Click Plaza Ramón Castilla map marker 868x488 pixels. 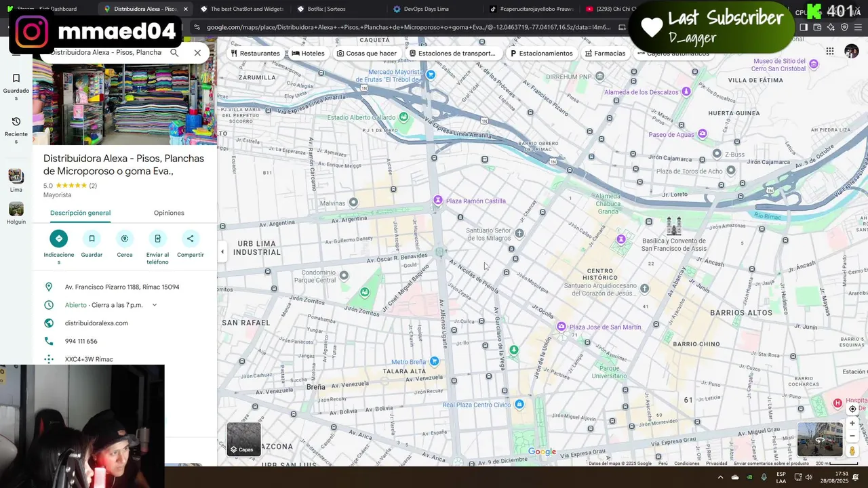(438, 201)
